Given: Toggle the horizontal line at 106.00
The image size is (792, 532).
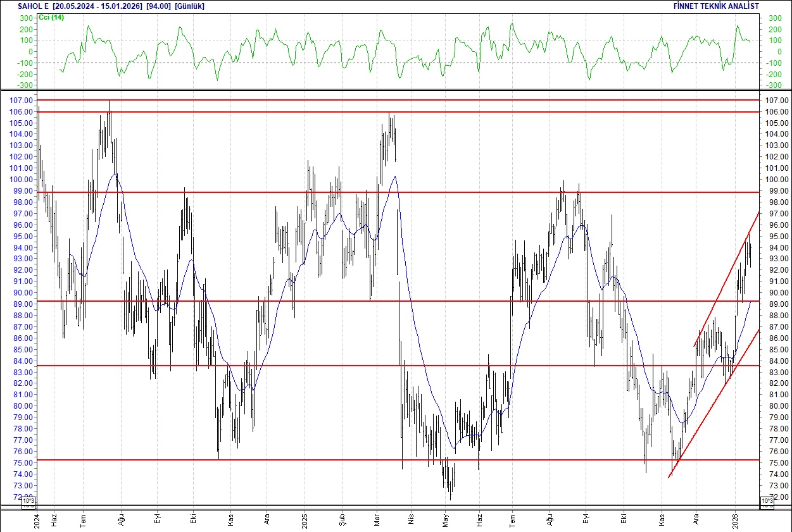Looking at the screenshot, I should click(380, 111).
